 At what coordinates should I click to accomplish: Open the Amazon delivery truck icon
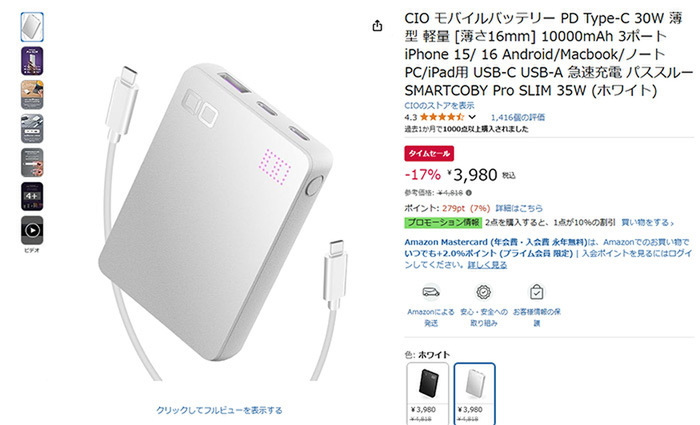coord(431,292)
